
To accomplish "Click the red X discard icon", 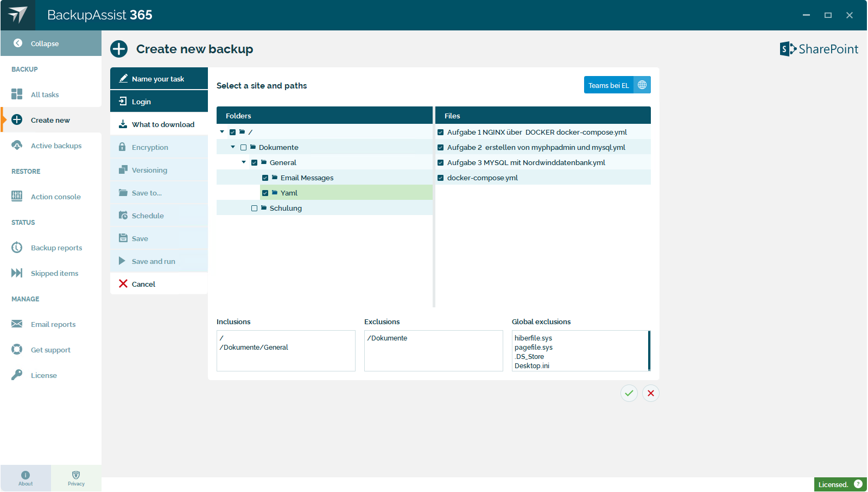I will point(651,393).
